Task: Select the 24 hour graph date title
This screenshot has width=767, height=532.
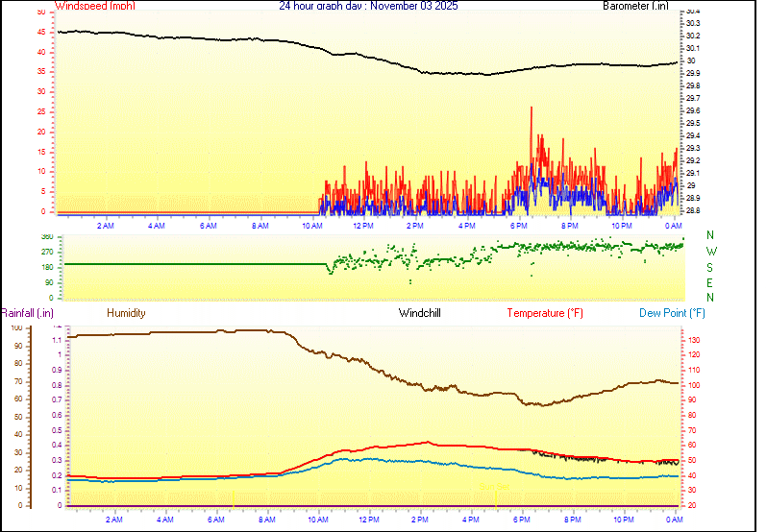Action: click(368, 6)
